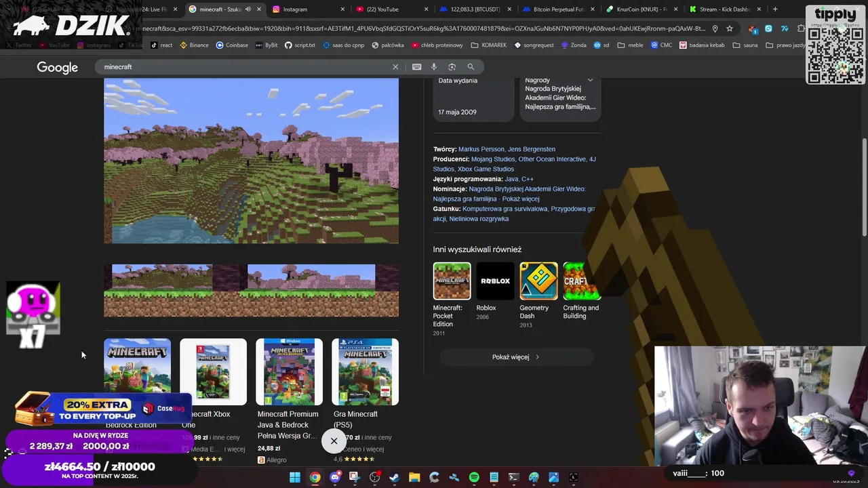Image resolution: width=868 pixels, height=488 pixels.
Task: Open the Java programming language link
Action: click(x=511, y=179)
